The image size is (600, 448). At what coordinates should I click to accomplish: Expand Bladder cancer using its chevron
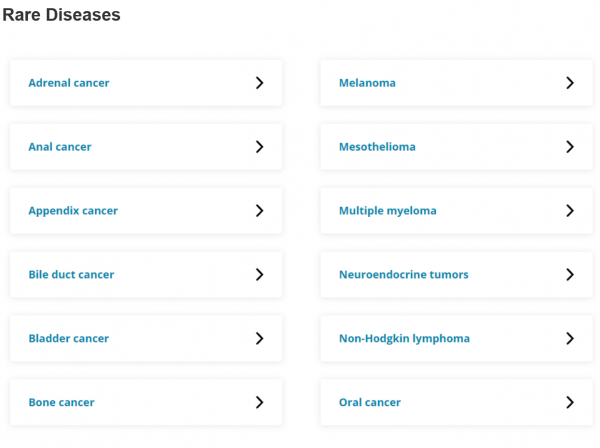pyautogui.click(x=259, y=338)
